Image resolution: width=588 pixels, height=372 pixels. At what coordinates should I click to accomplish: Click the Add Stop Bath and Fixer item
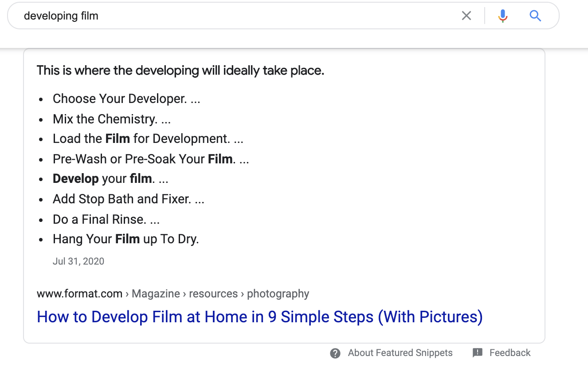(x=128, y=198)
